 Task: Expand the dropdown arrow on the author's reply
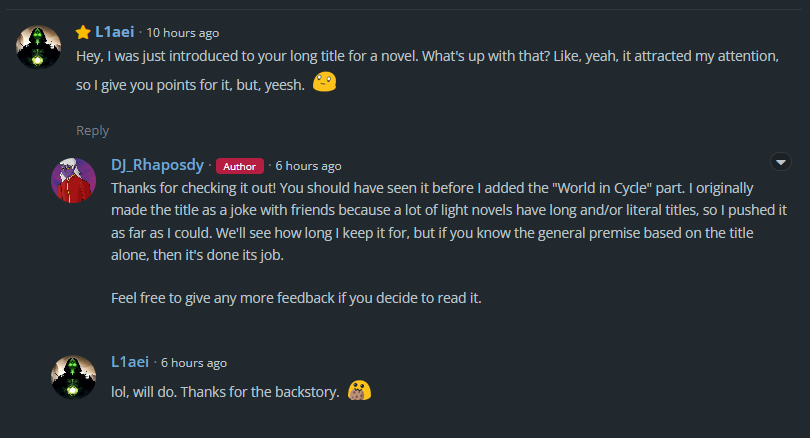[782, 162]
